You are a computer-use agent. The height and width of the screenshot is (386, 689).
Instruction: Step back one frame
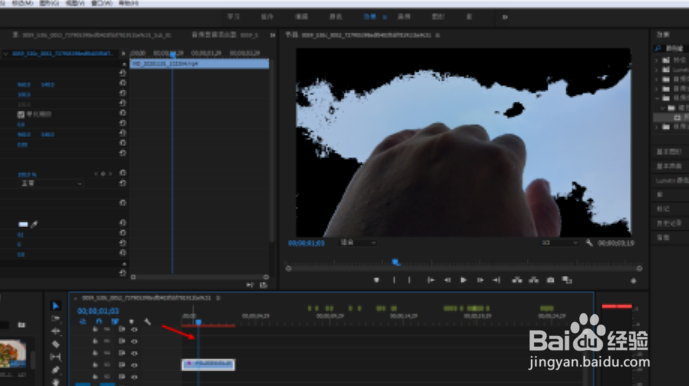pos(447,280)
